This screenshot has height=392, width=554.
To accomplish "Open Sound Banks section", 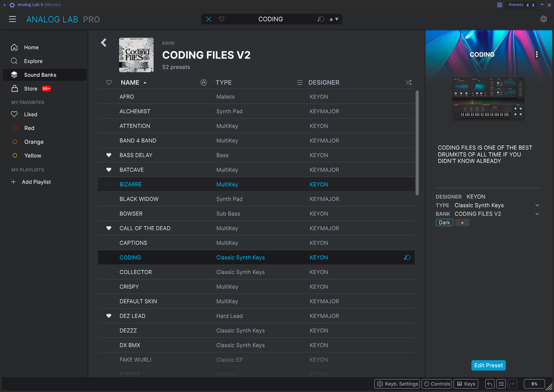I will [x=45, y=75].
